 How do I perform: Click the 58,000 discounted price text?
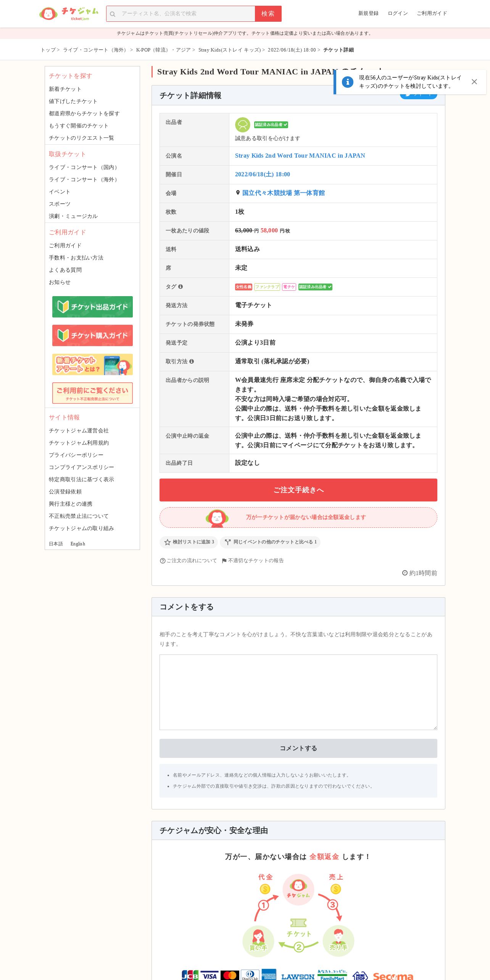click(x=269, y=230)
